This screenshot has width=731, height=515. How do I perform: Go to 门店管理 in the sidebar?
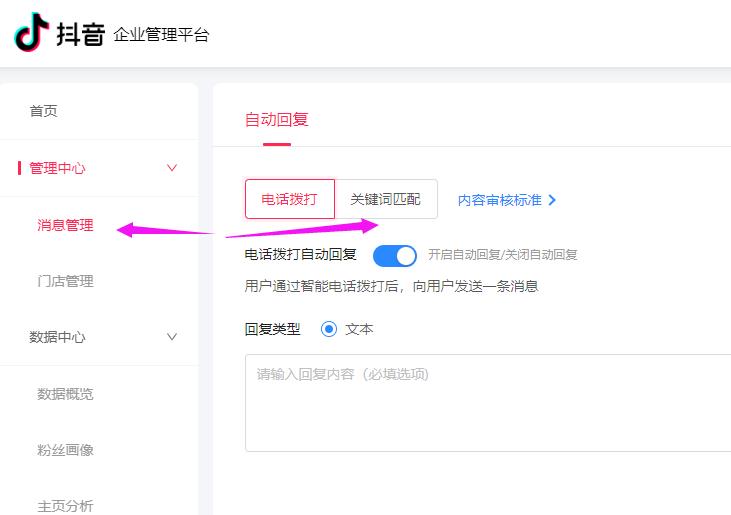point(65,281)
